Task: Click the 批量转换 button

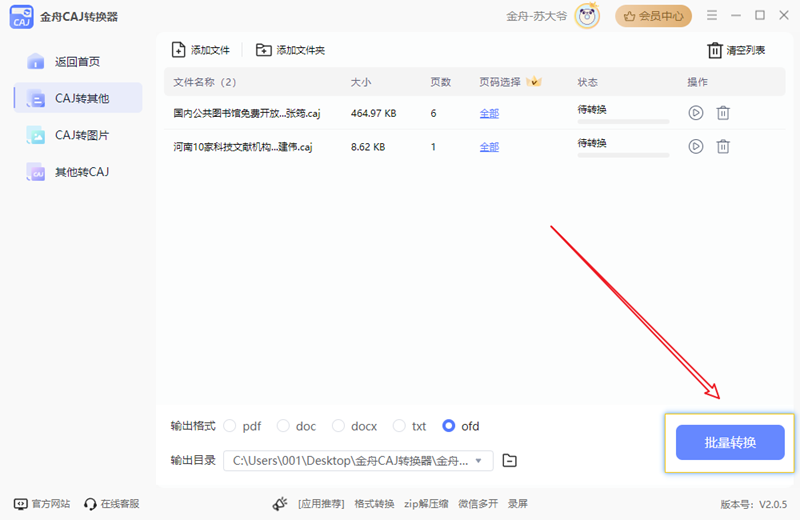Action: coord(730,443)
